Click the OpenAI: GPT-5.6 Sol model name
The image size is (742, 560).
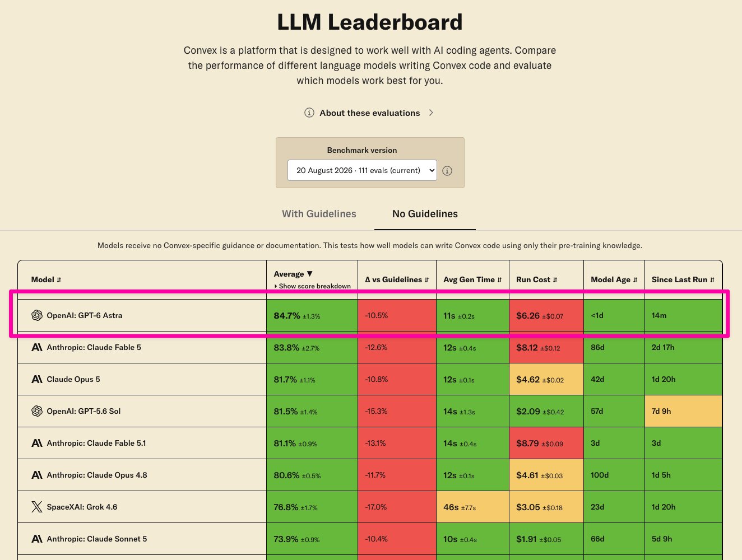[x=84, y=411]
